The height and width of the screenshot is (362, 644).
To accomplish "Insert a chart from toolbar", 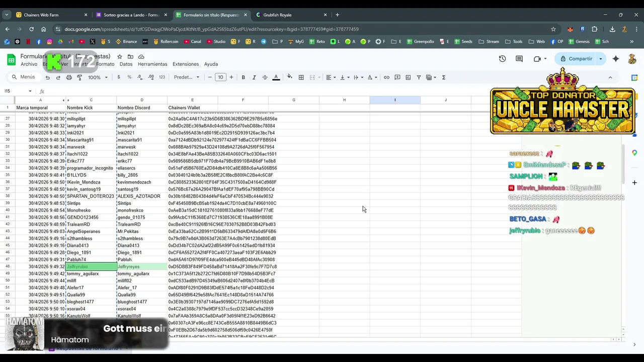I will coord(408,77).
